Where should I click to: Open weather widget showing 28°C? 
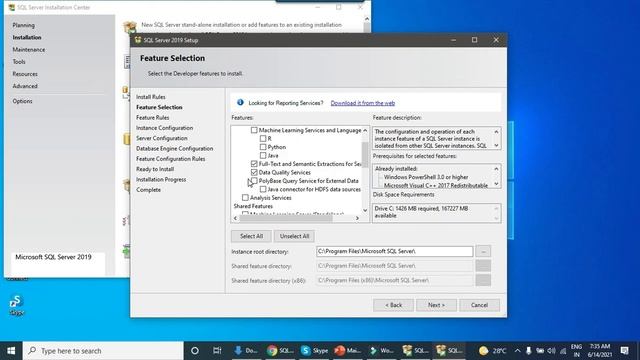click(492, 351)
